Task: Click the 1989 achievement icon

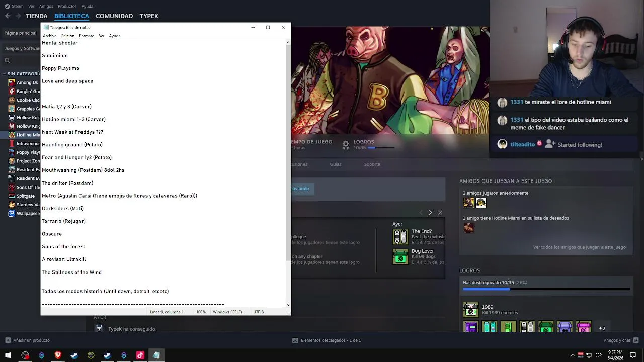Action: pyautogui.click(x=470, y=310)
